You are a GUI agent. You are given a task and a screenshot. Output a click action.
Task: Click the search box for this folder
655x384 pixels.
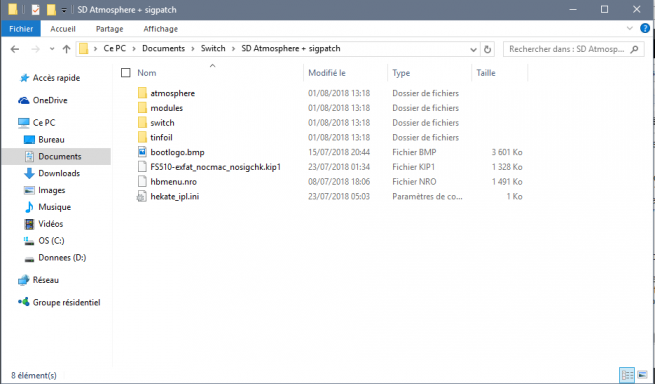[573, 49]
